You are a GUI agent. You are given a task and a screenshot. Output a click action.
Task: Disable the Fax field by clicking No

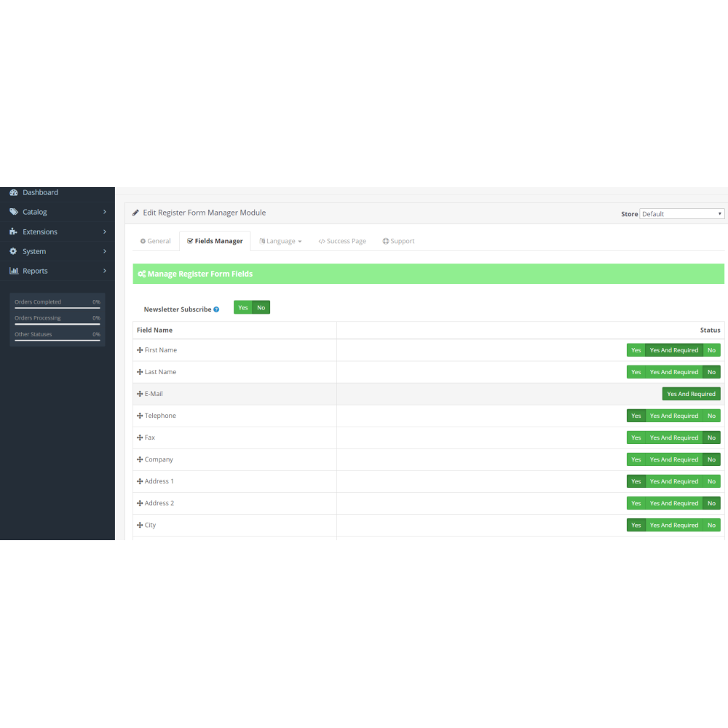coord(711,438)
